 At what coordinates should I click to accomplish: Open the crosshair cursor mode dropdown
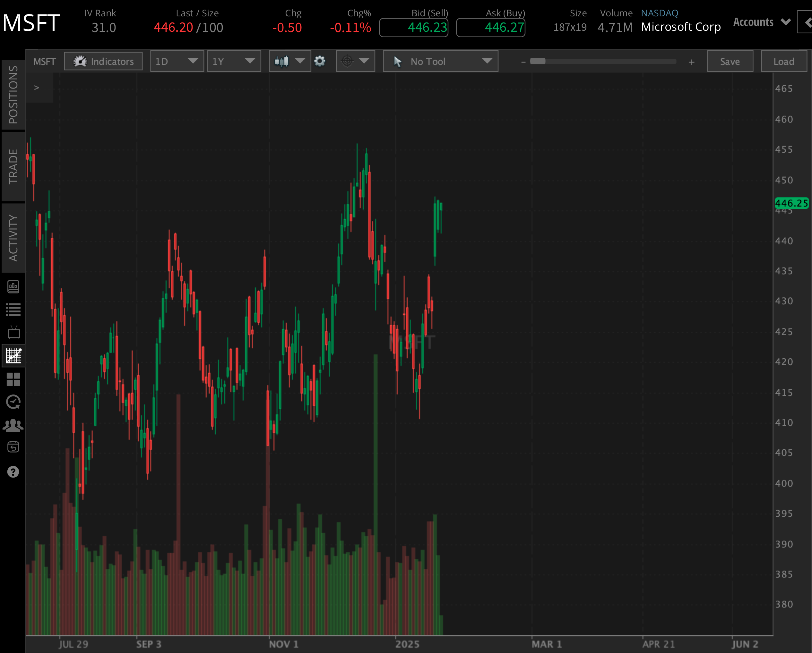355,61
